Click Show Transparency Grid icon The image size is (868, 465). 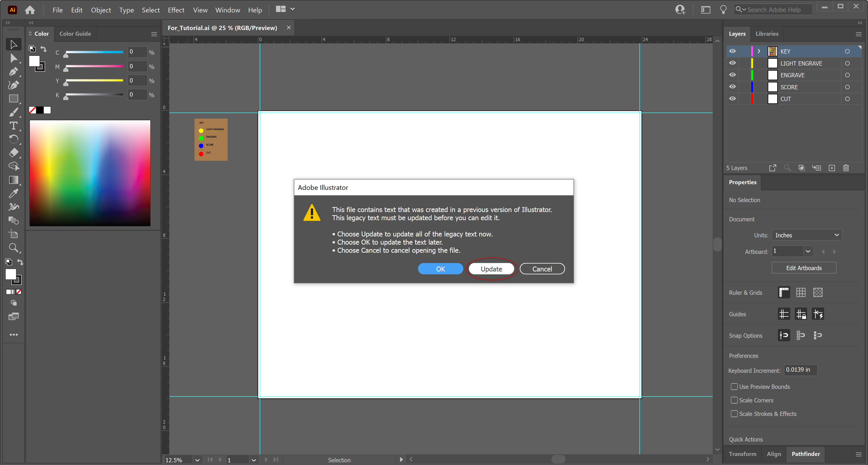pyautogui.click(x=818, y=293)
